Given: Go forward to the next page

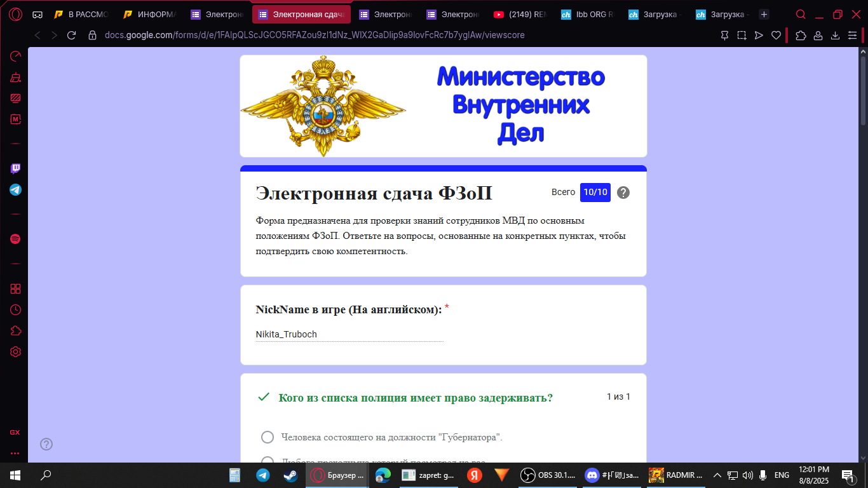Looking at the screenshot, I should pyautogui.click(x=54, y=36).
